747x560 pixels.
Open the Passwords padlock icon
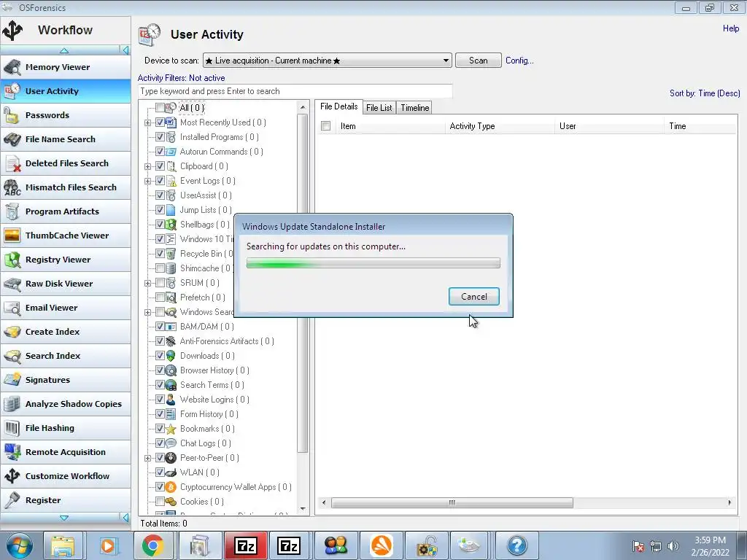point(12,115)
